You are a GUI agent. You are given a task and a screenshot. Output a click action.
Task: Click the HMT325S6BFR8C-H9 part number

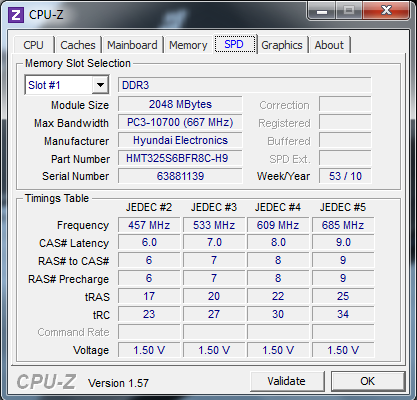pos(180,158)
